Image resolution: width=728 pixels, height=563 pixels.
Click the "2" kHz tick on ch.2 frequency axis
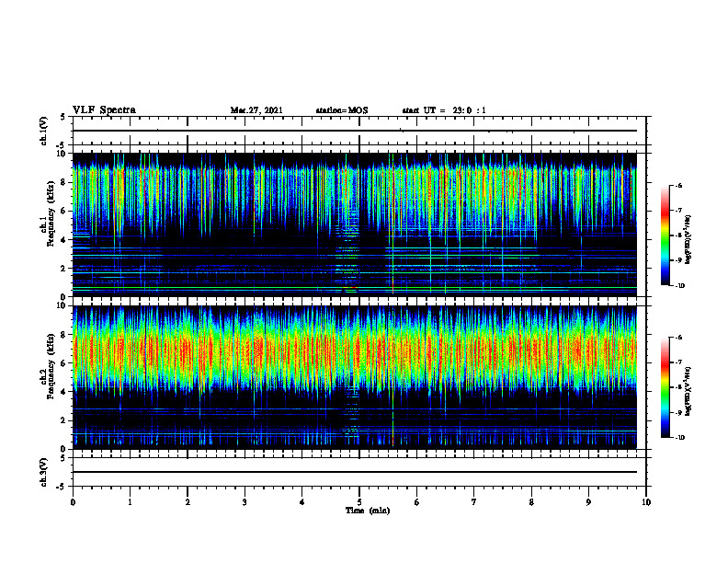63,420
